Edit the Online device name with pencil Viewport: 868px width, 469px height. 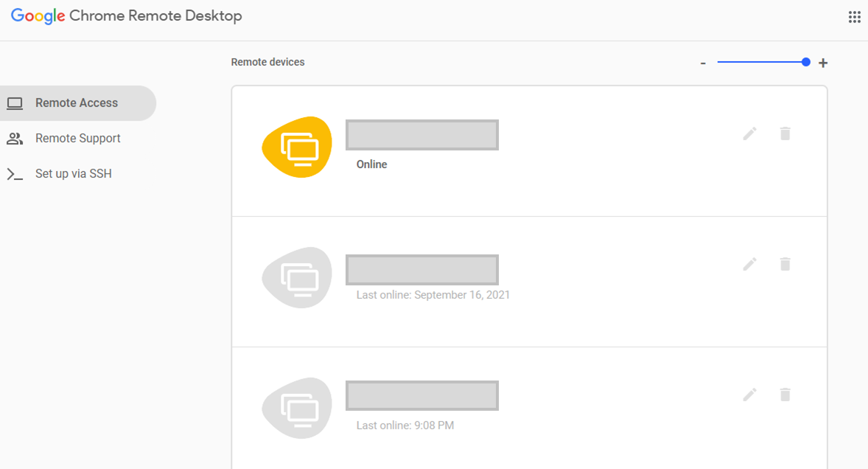coord(749,133)
